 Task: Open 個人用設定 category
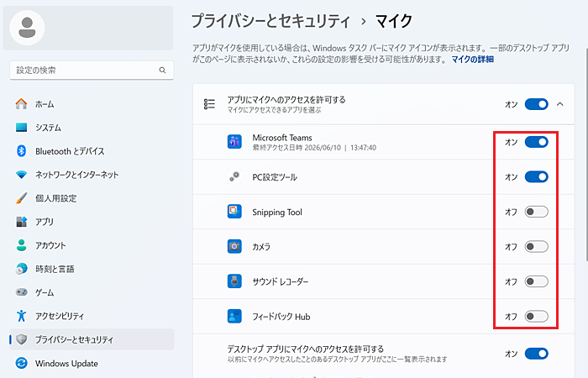click(x=92, y=198)
